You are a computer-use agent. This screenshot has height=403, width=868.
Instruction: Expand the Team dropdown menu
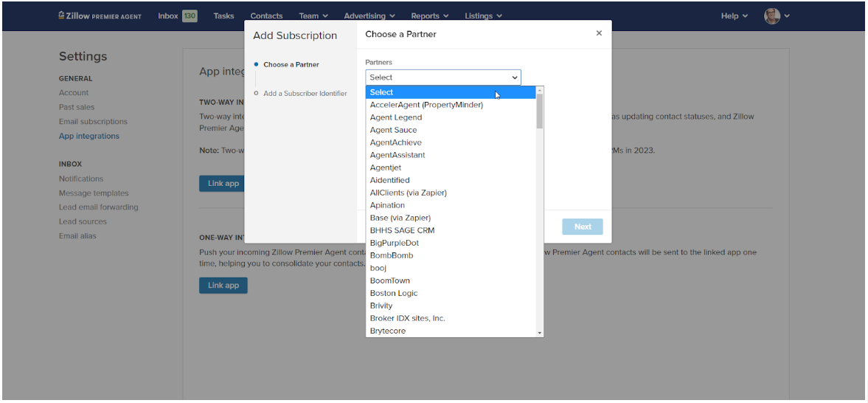[313, 15]
